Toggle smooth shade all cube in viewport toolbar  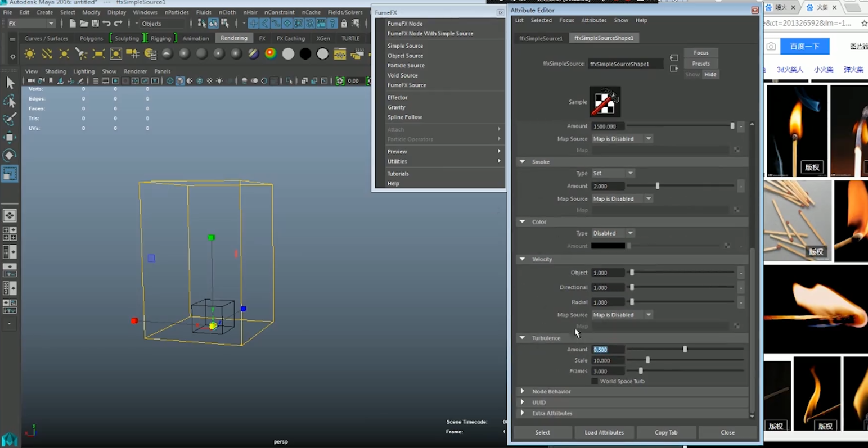click(180, 81)
